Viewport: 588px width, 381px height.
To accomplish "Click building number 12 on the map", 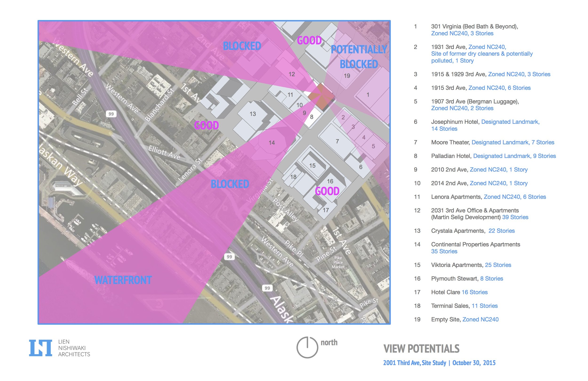I will coord(291,74).
